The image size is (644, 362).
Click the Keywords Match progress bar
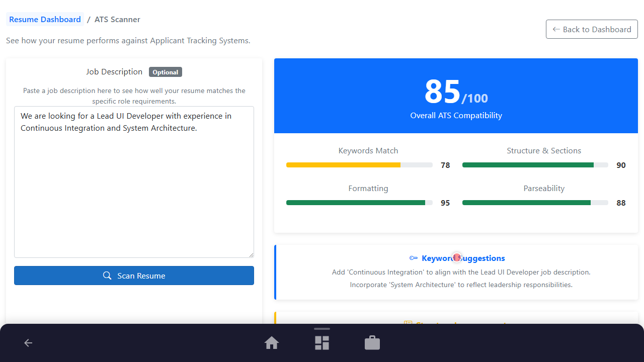coord(359,165)
